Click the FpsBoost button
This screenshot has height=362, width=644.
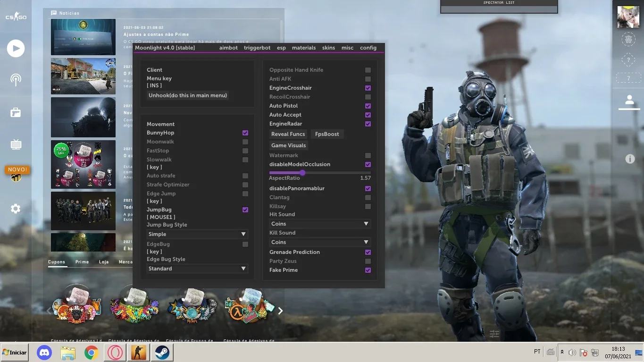coord(327,134)
